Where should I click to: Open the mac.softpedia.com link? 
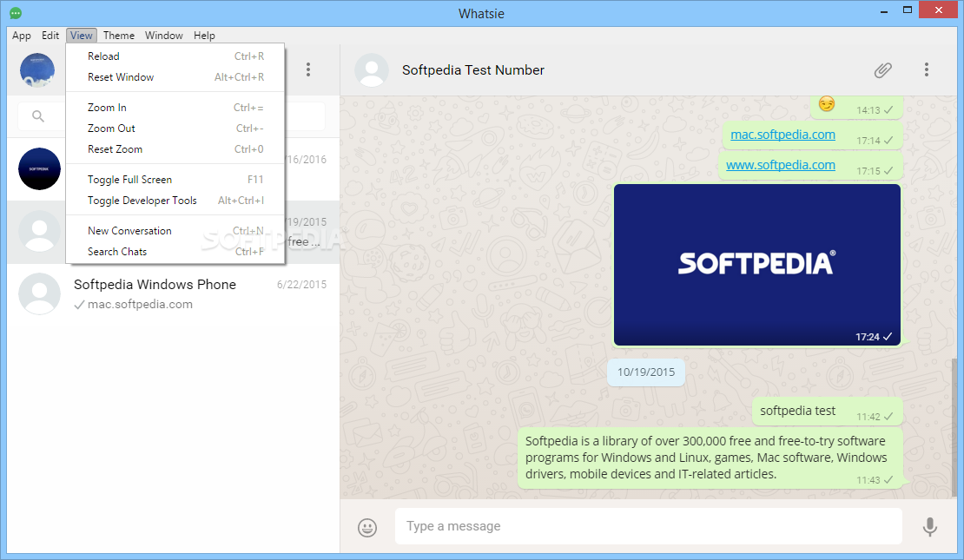pyautogui.click(x=782, y=135)
